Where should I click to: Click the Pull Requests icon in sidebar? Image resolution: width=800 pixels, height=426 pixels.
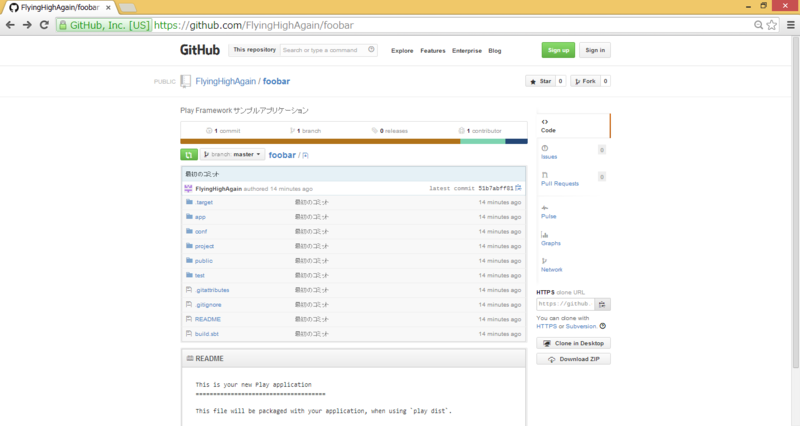[x=544, y=174]
